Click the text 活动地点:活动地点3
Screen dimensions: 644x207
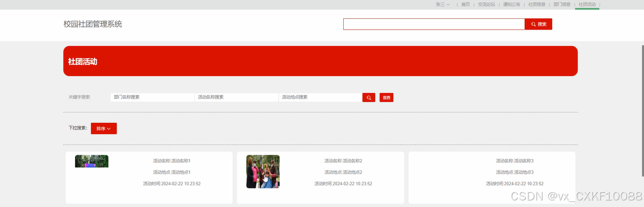pos(515,172)
